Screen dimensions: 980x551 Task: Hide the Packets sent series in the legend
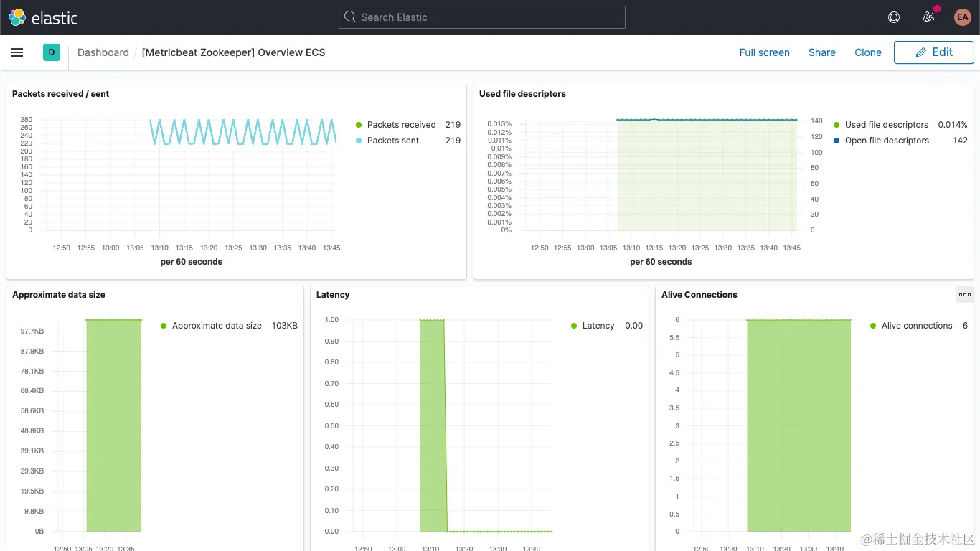[x=392, y=140]
